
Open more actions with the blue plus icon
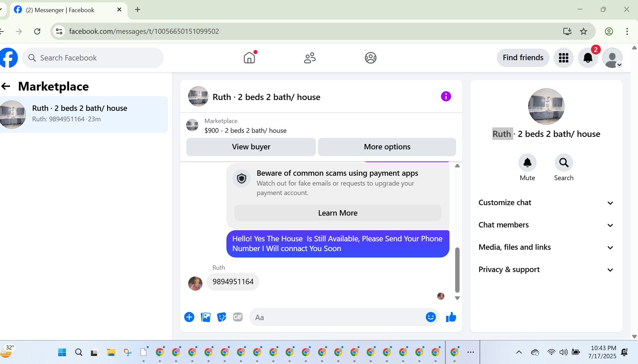189,317
